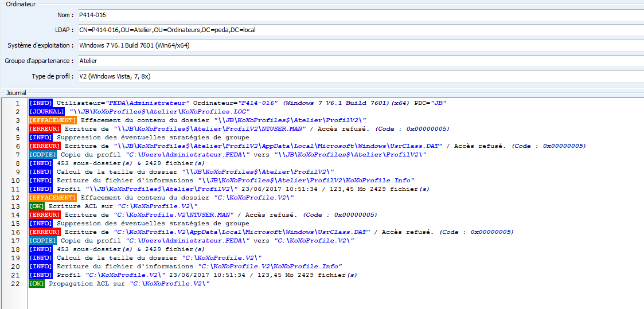The width and height of the screenshot is (644, 309).
Task: Select line 19 Calcul de la taille C:\KoXoProfile.V2
Action: tap(146, 258)
